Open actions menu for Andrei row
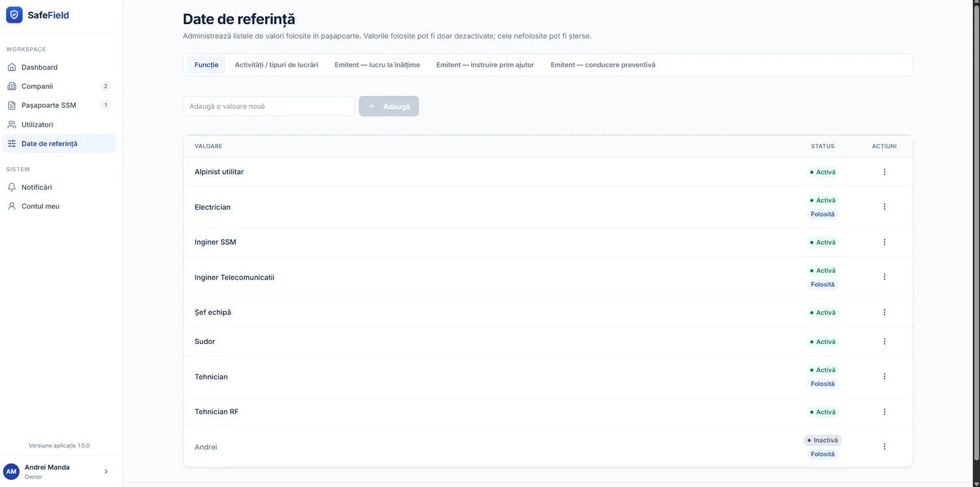Screen dimensions: 980x487 pos(885,447)
